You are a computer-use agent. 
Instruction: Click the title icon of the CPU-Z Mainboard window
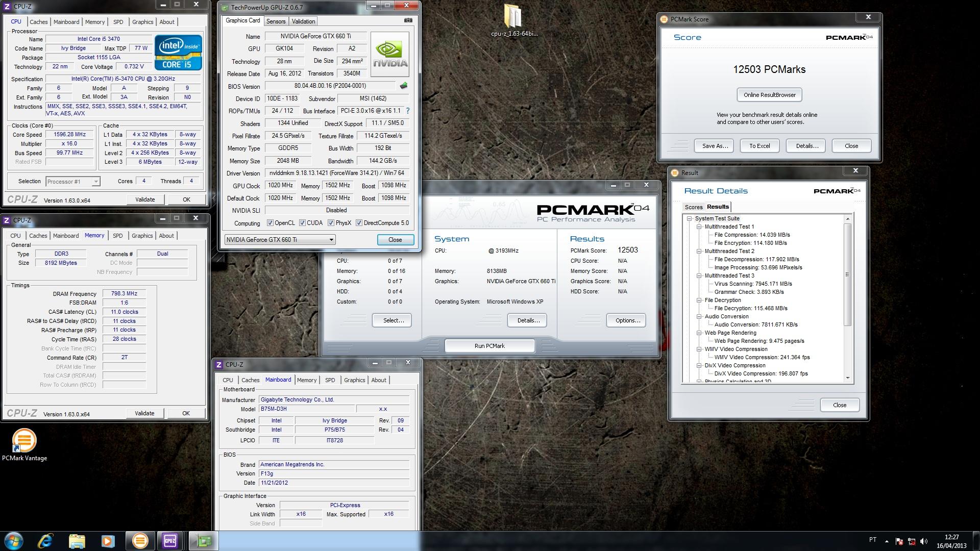pyautogui.click(x=219, y=365)
